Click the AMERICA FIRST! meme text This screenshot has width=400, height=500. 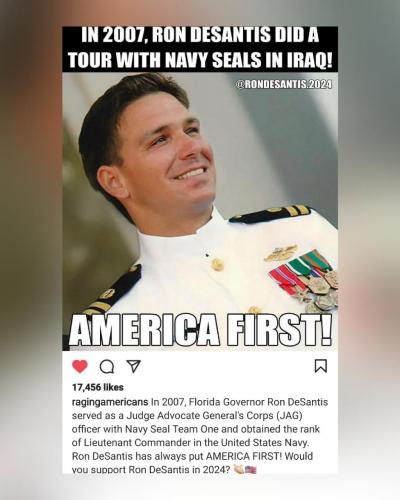pyautogui.click(x=200, y=330)
